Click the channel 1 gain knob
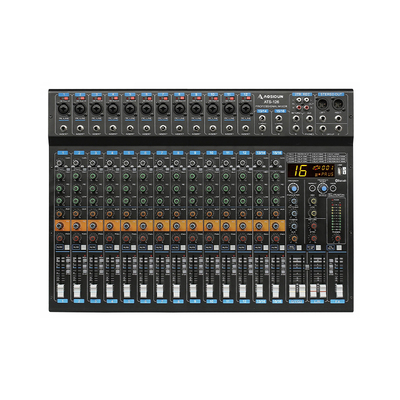This screenshot has width=400, height=400. point(60,163)
